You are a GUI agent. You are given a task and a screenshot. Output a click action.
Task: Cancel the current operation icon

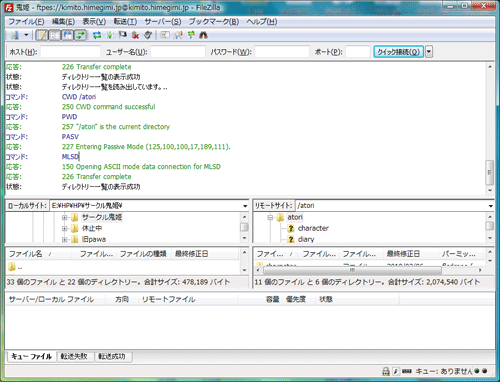pyautogui.click(x=122, y=35)
